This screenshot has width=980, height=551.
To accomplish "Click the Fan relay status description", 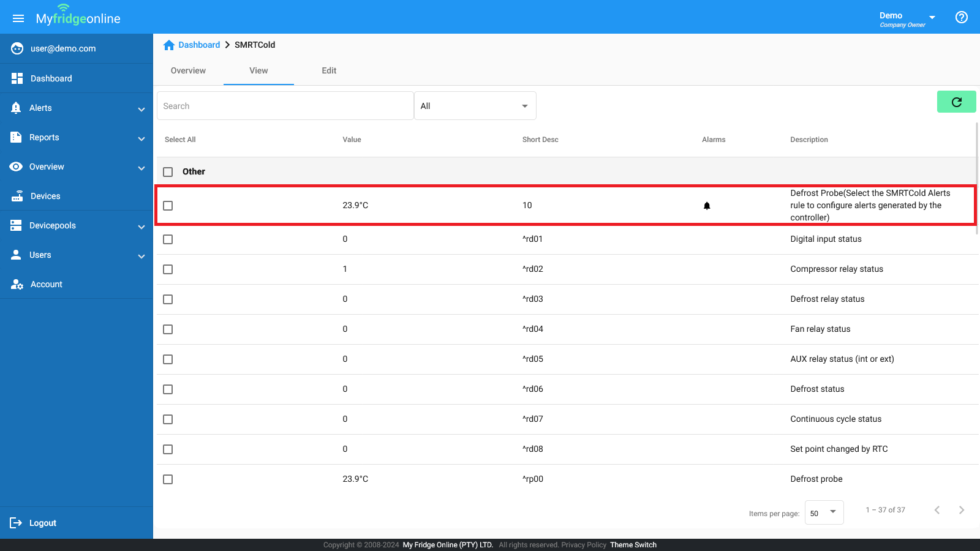I will pyautogui.click(x=820, y=329).
